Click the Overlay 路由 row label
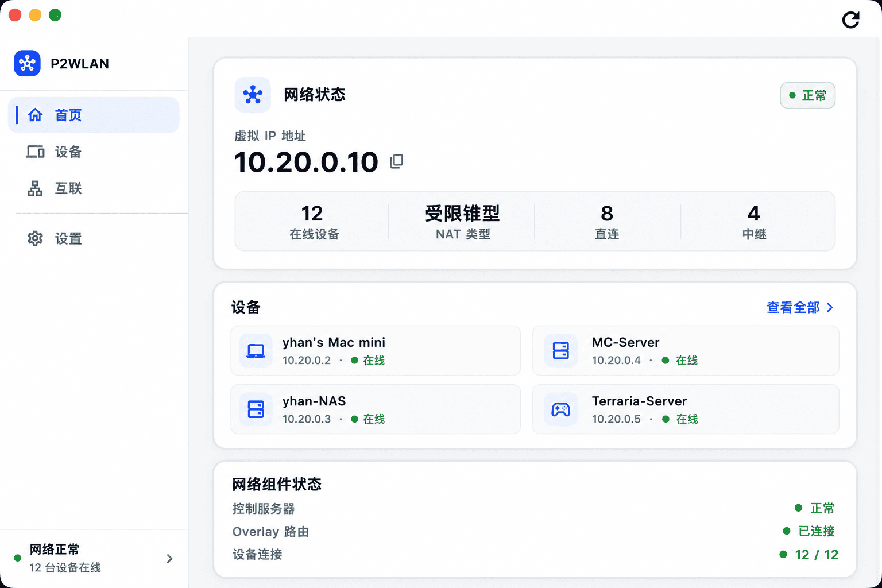 tap(270, 532)
